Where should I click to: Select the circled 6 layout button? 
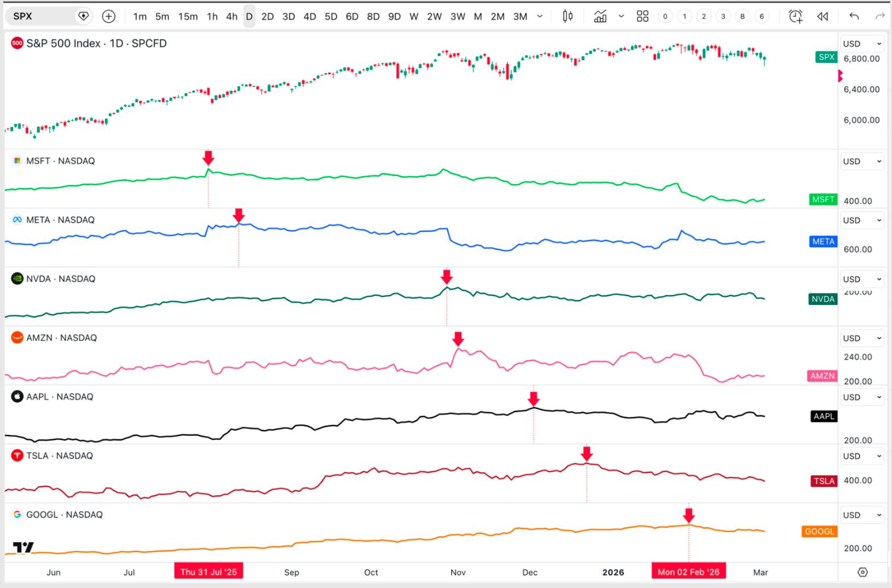[x=762, y=16]
